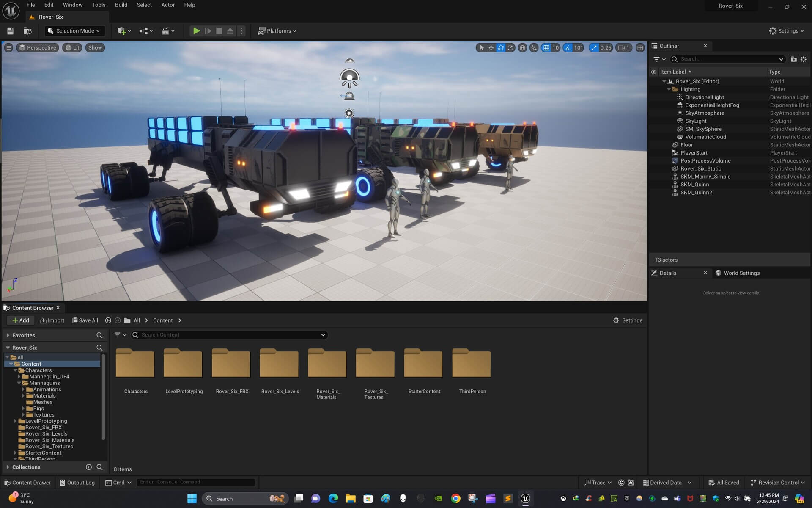Click Save All in Content Browser
This screenshot has width=812, height=508.
click(x=85, y=320)
